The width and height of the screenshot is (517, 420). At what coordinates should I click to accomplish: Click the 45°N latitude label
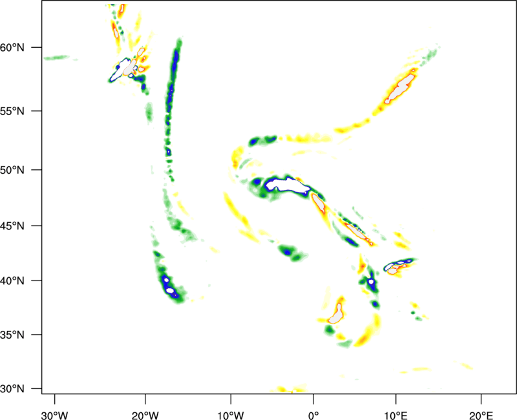[12, 226]
